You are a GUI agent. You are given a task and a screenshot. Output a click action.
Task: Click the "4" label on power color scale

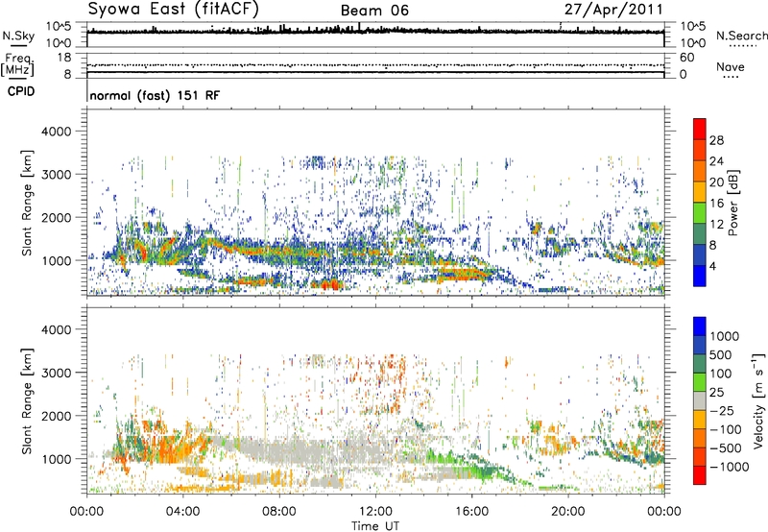[x=713, y=267]
